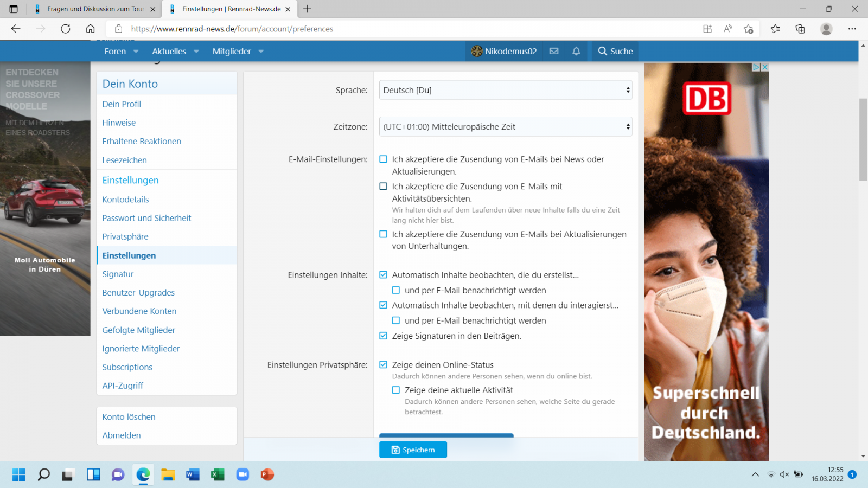Enable Zeige deine aktuelle Aktivität
Viewport: 868px width, 488px height.
coord(396,390)
